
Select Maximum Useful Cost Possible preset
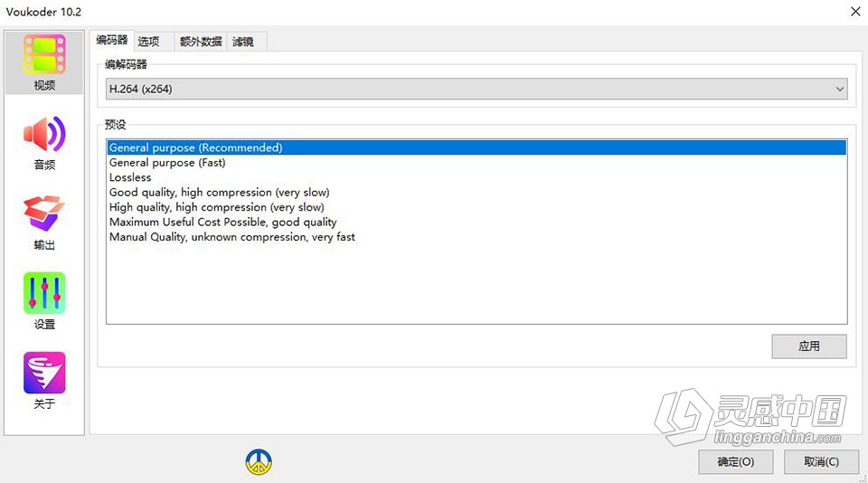(x=476, y=223)
